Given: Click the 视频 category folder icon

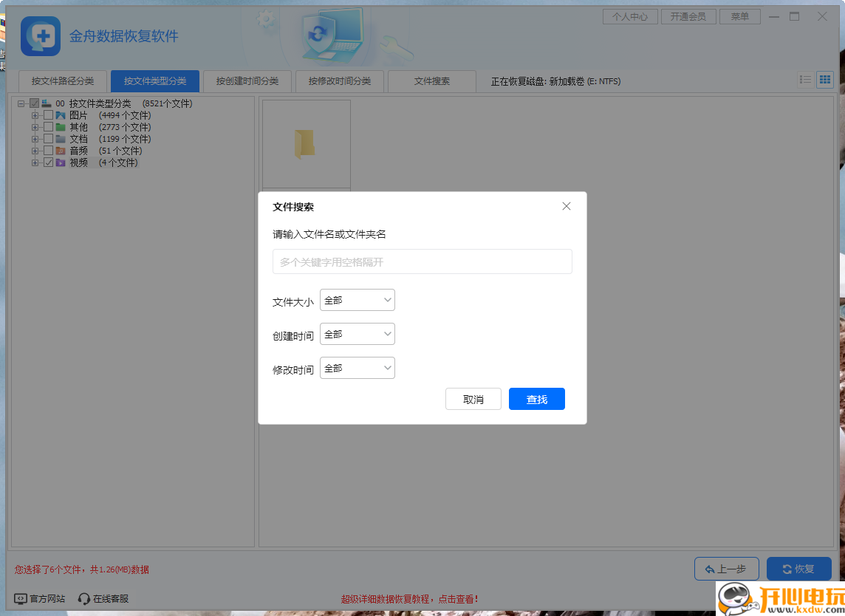Looking at the screenshot, I should (x=60, y=162).
